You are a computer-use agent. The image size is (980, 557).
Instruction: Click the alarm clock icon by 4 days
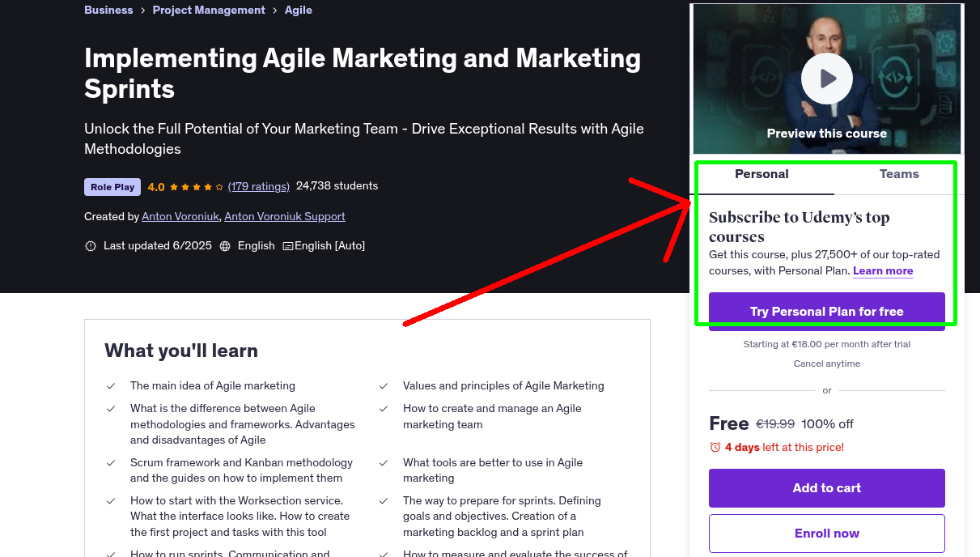pyautogui.click(x=715, y=447)
